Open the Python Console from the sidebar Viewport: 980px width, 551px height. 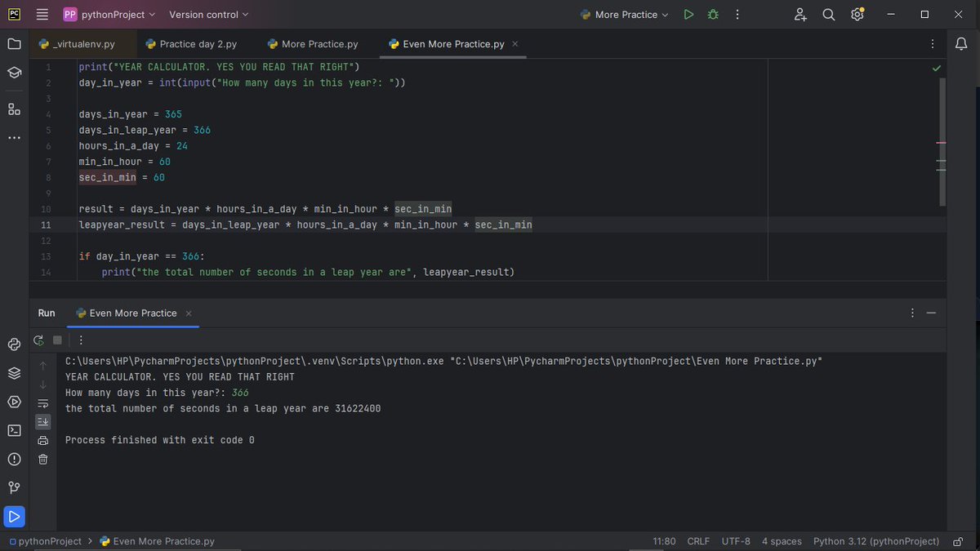(x=14, y=344)
